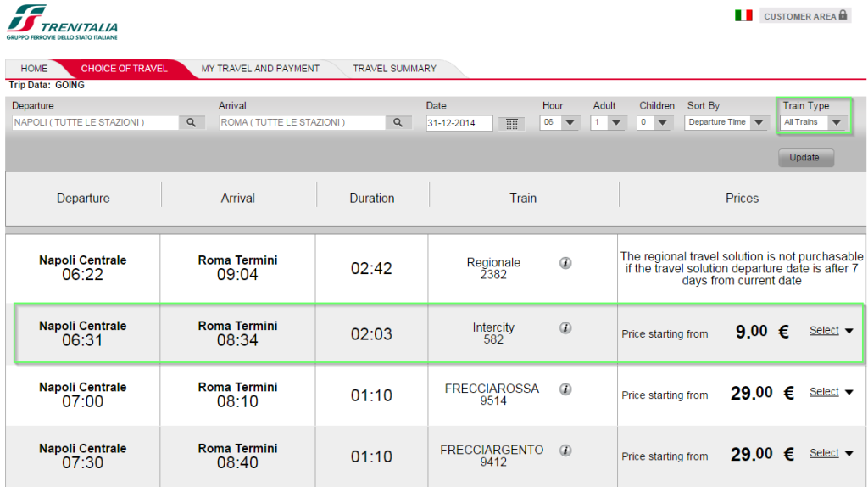Viewport: 868px width, 487px height.
Task: Click the Trenitalia logo
Action: click(62, 22)
